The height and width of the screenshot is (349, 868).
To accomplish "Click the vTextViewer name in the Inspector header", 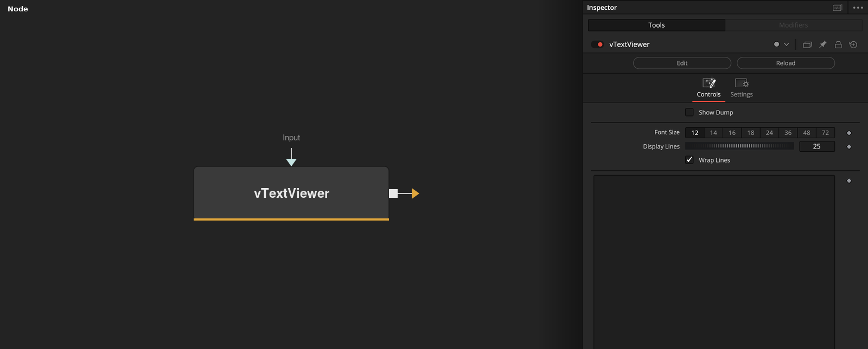I will click(629, 44).
